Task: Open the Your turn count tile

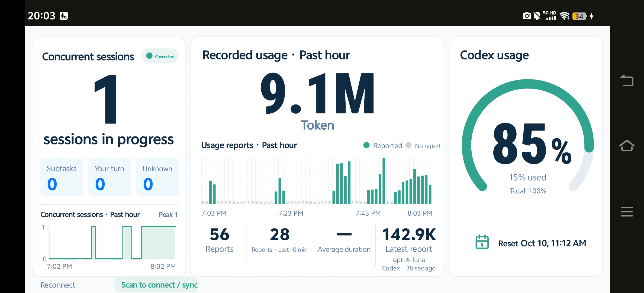Action: pos(110,177)
